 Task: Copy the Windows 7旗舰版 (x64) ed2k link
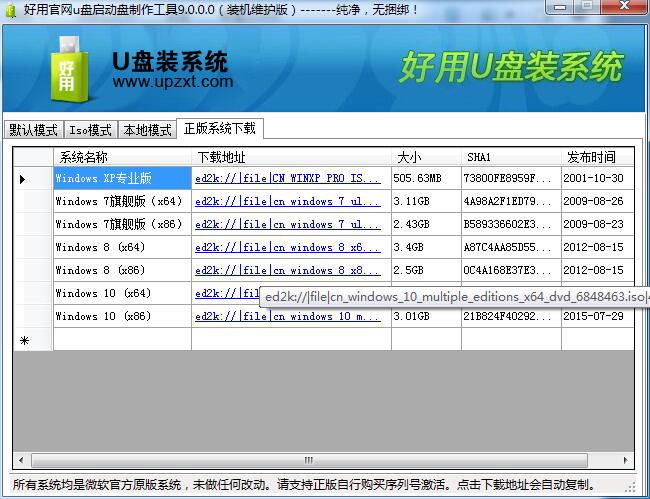click(288, 201)
